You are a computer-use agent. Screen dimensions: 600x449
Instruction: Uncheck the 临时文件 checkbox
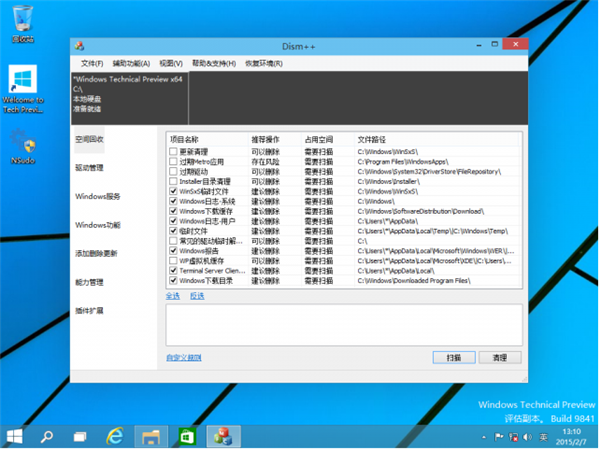[x=173, y=231]
